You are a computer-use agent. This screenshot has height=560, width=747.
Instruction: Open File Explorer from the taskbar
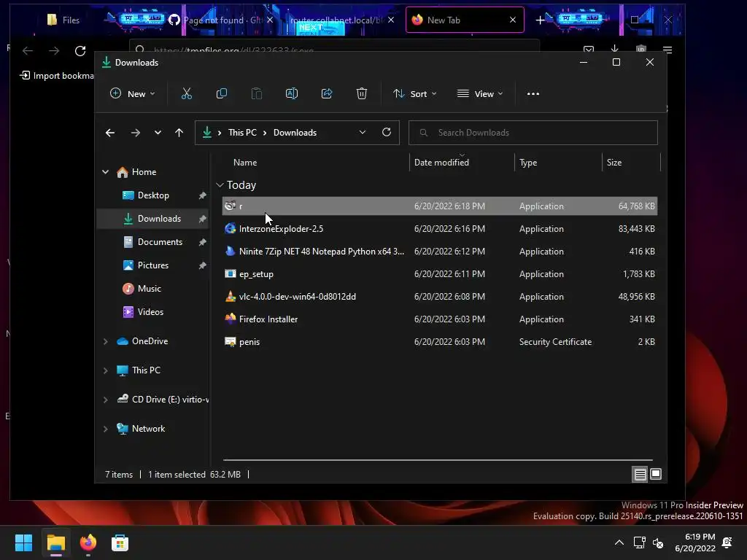point(55,542)
